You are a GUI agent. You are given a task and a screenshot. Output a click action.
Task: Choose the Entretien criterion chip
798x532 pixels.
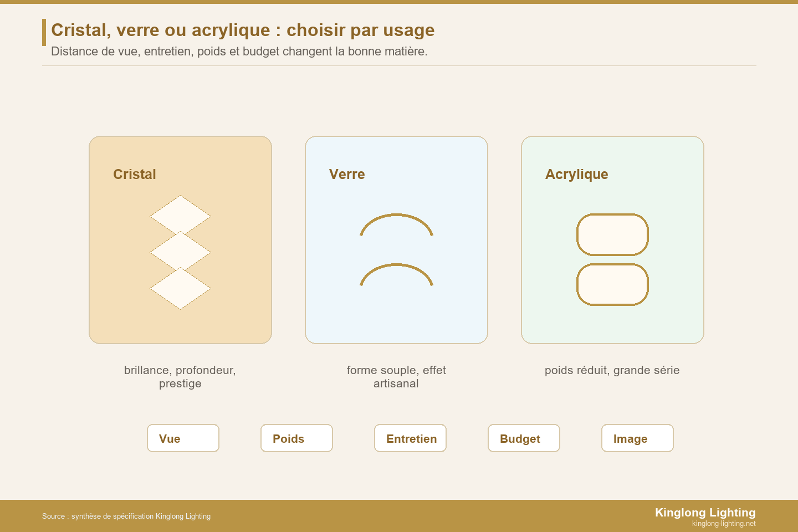tap(410, 438)
